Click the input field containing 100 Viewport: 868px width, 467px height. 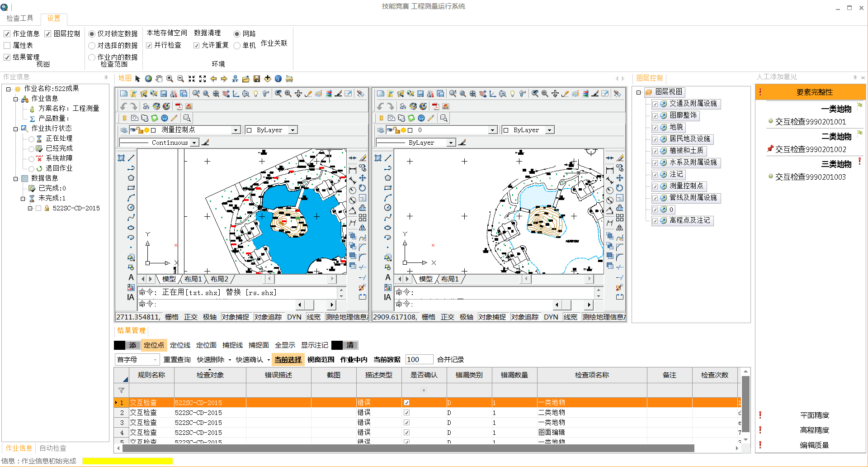click(419, 360)
